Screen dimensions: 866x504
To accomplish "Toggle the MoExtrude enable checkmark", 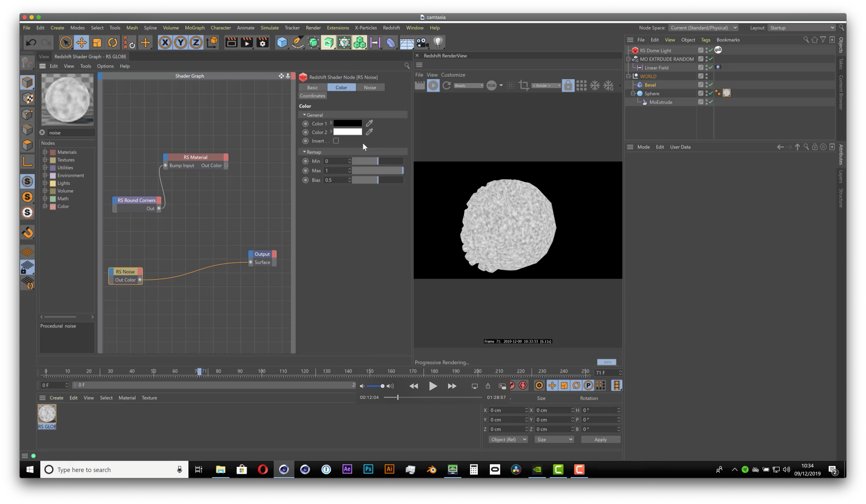I will coord(710,102).
